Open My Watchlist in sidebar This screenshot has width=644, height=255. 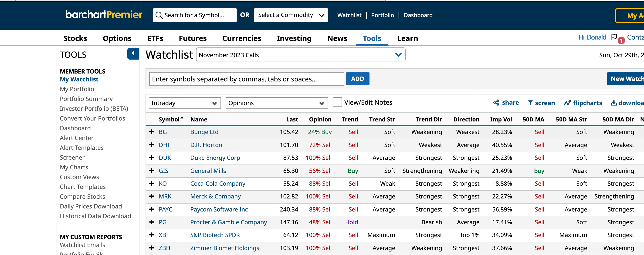[79, 79]
